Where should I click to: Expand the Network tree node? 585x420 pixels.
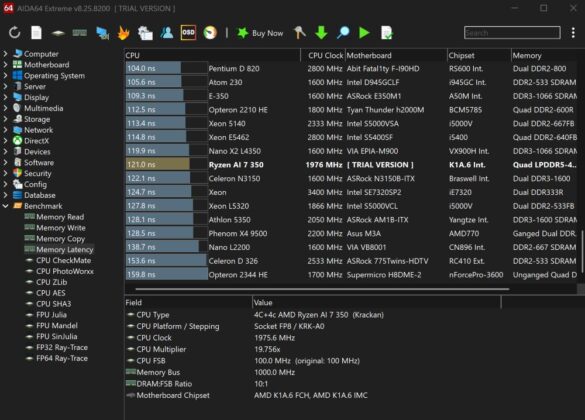(x=6, y=130)
